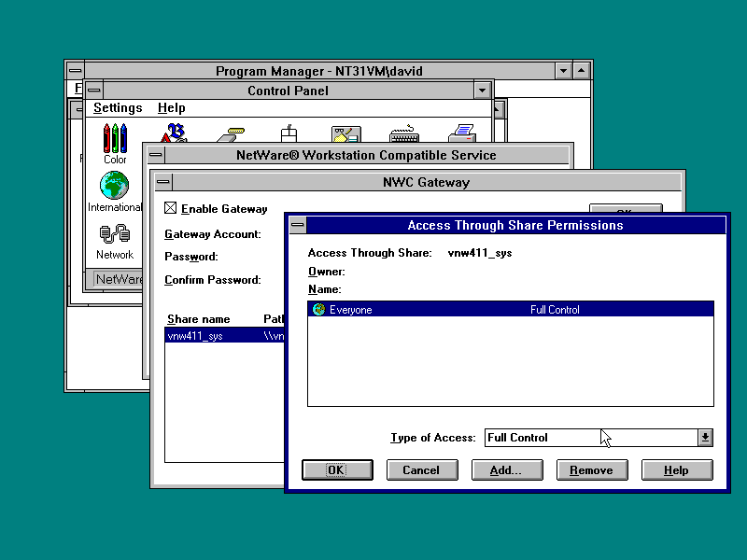This screenshot has height=560, width=747.
Task: Click Help button in share permissions dialog
Action: tap(677, 470)
